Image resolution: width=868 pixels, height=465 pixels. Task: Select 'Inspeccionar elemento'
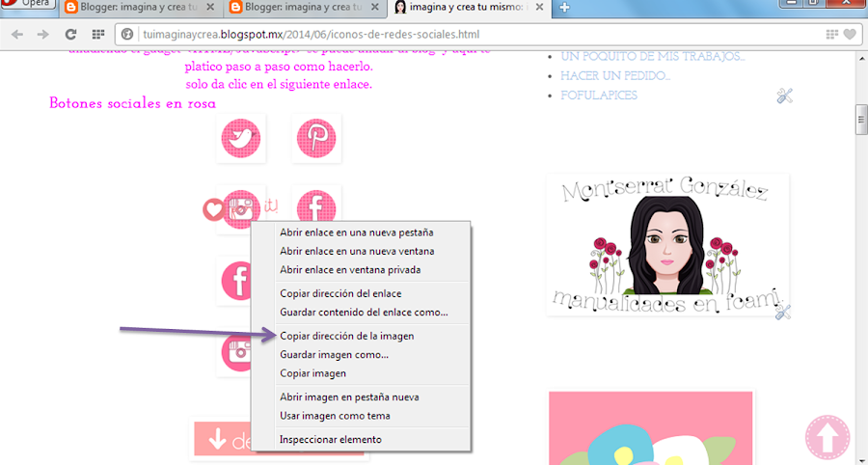tap(331, 440)
